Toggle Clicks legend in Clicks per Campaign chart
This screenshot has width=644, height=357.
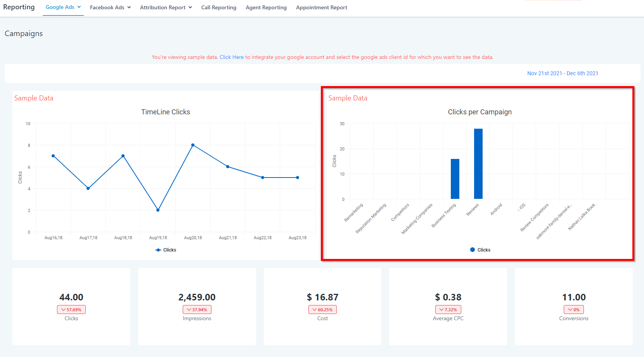tap(480, 250)
